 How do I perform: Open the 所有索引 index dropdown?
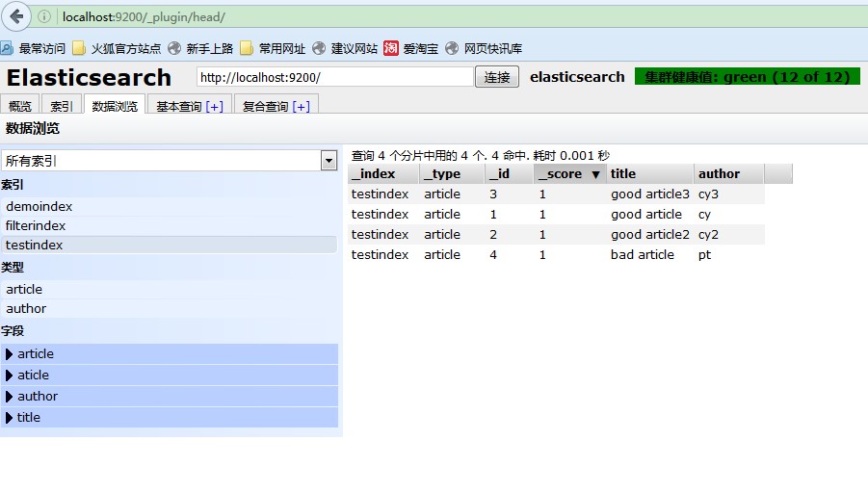pyautogui.click(x=329, y=161)
